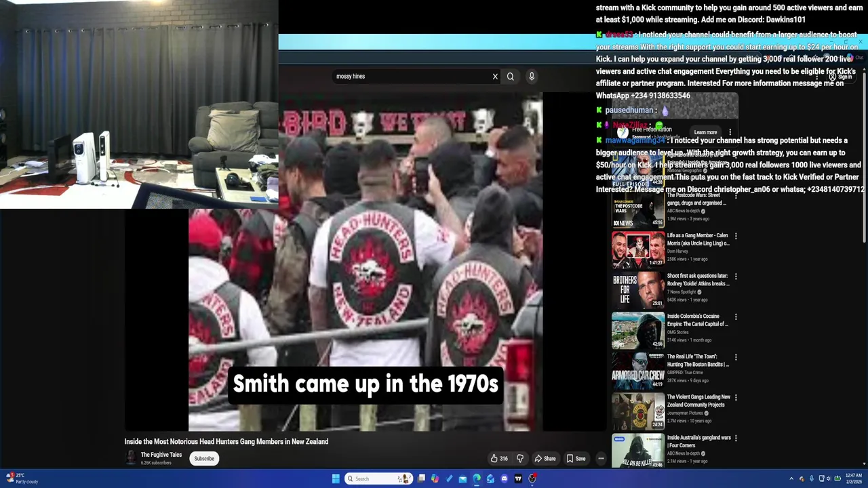Open 'Shoot first ask questions later' thumbnail

(x=638, y=291)
